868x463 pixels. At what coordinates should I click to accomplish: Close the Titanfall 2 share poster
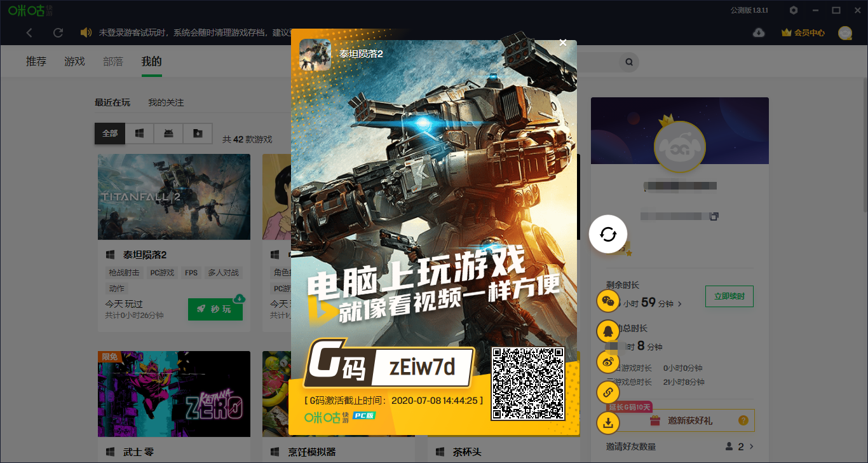(562, 43)
